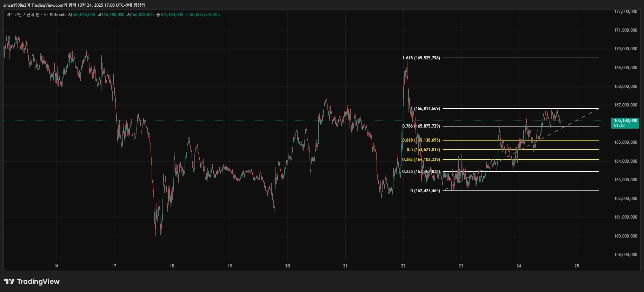Click date 18 on the time axis
Viewport: 644px width, 292px height.
tap(172, 266)
